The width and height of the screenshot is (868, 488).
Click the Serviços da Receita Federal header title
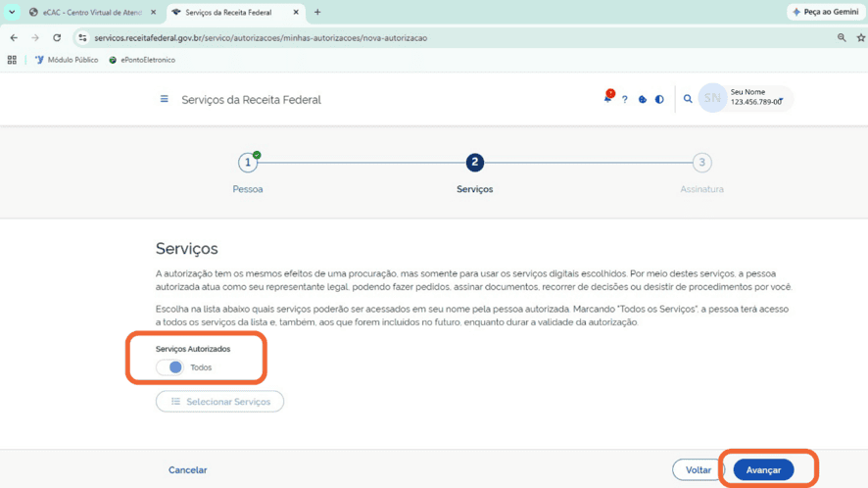tap(252, 100)
